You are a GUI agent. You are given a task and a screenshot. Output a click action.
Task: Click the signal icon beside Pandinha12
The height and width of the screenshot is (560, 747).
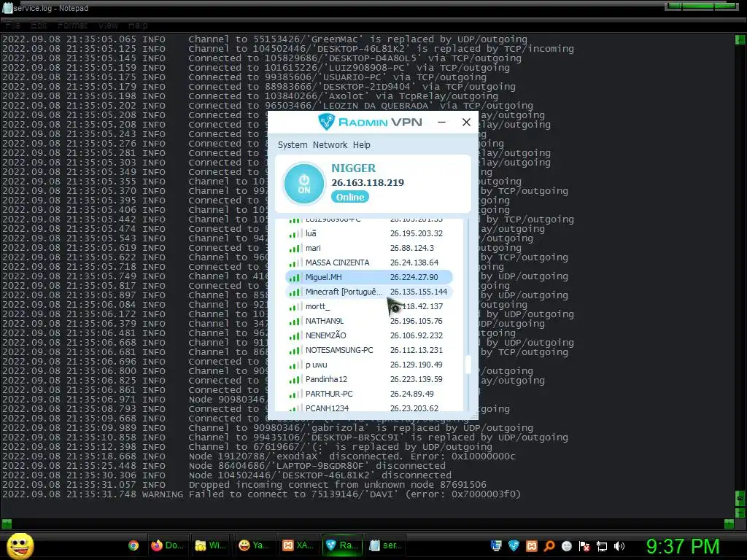click(295, 379)
